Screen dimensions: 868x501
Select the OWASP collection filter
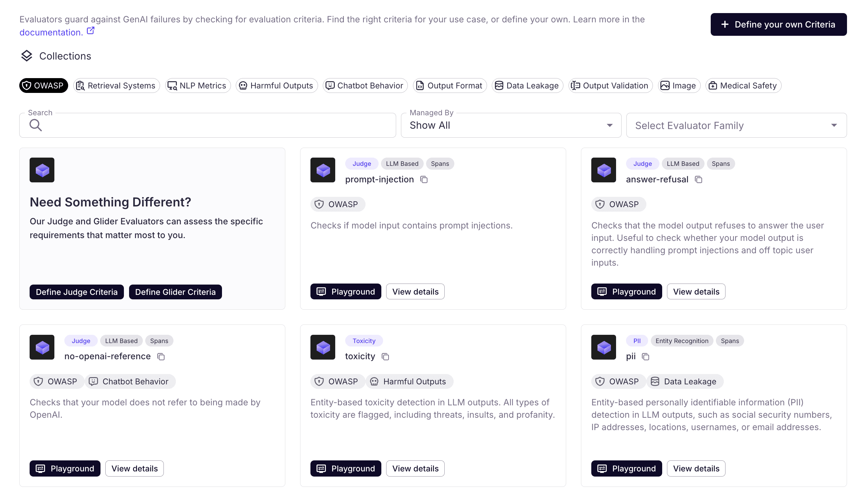[x=43, y=86]
